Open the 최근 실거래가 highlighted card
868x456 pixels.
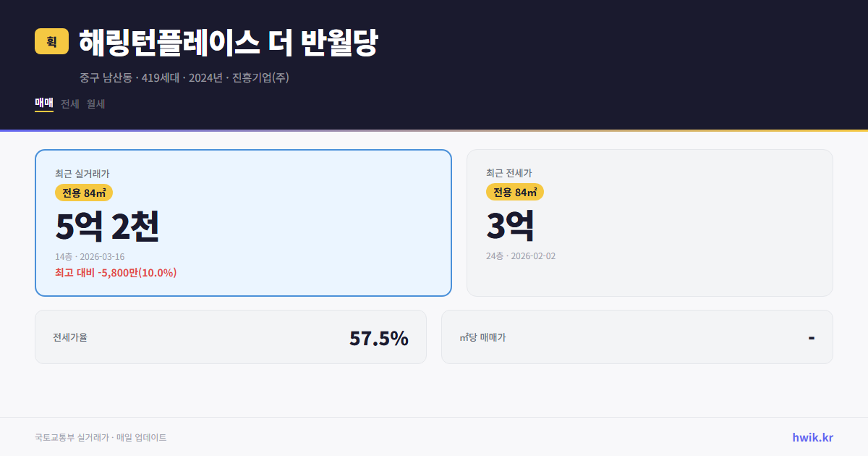[x=242, y=222]
